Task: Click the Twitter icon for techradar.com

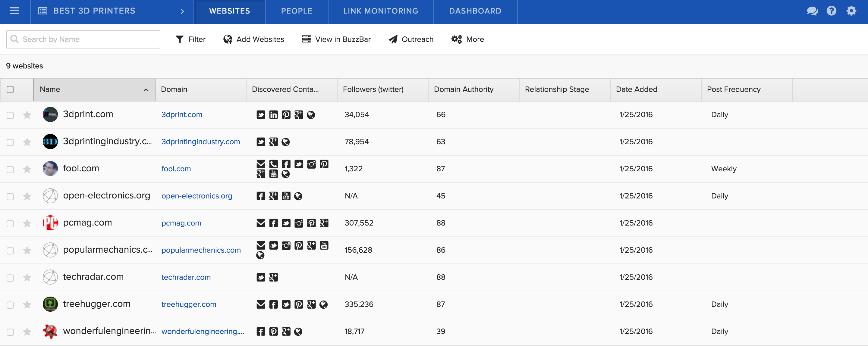Action: coord(261,277)
